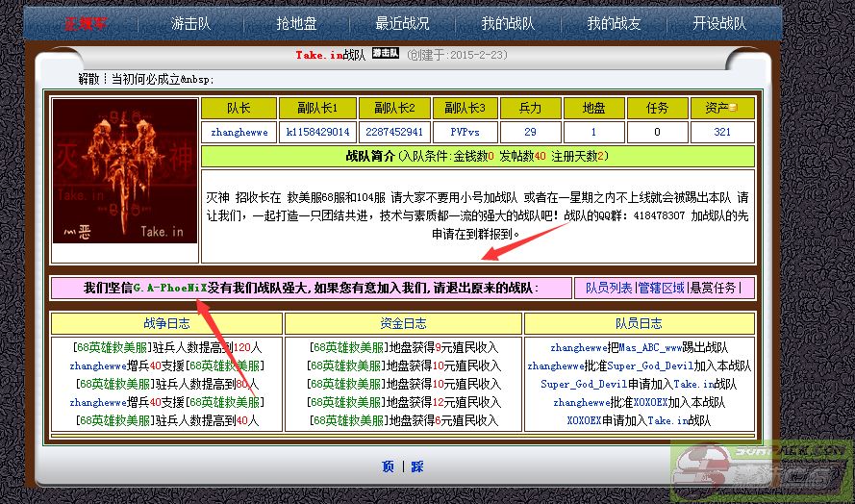Viewport: 855px width, 504px height.
Task: Open the 队员列表 member list link
Action: coord(609,288)
